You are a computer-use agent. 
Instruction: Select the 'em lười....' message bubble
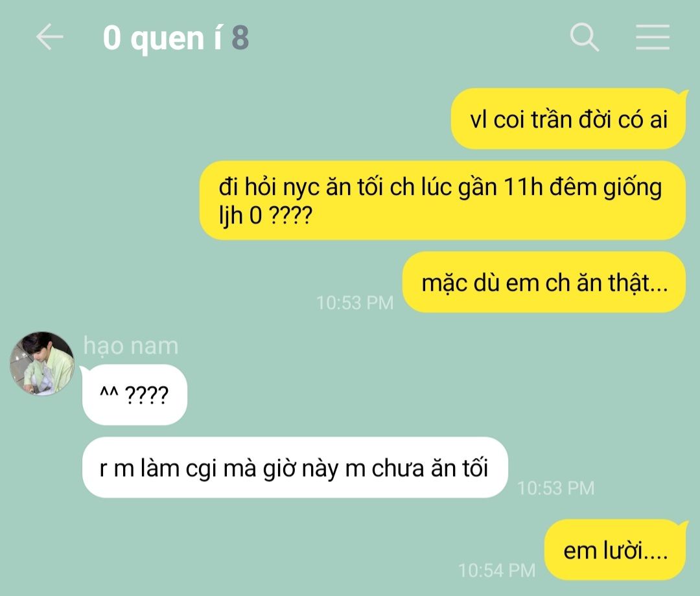(614, 550)
